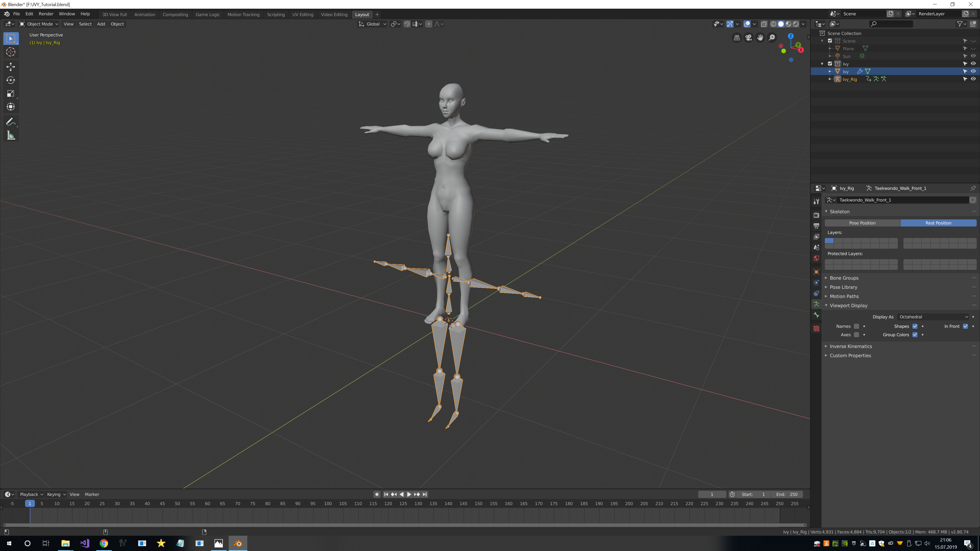
Task: Open the Active Tool settings tab
Action: click(816, 201)
